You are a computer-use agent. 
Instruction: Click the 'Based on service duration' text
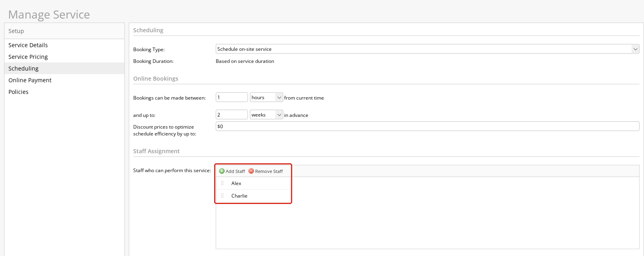pos(245,61)
